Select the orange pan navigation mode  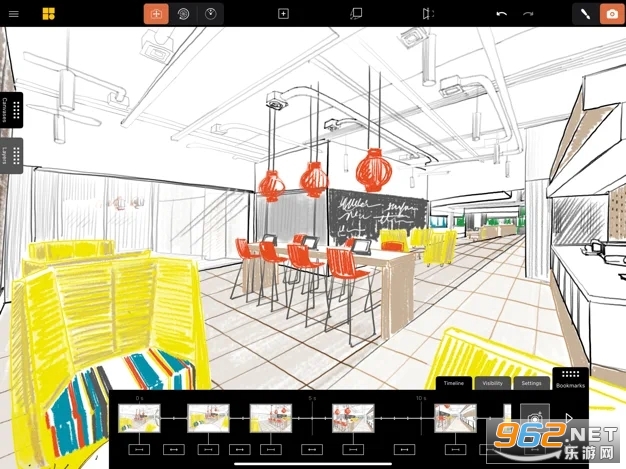(x=157, y=14)
